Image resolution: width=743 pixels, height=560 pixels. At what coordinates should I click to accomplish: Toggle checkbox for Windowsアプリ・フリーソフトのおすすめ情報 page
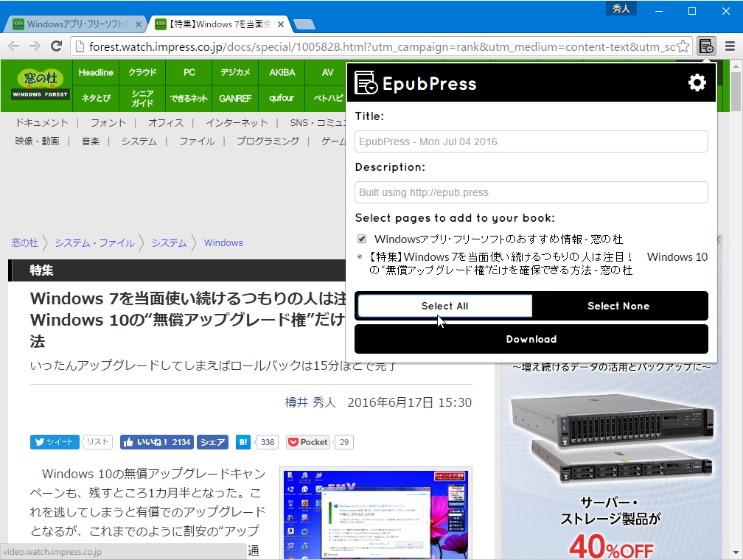pos(361,239)
